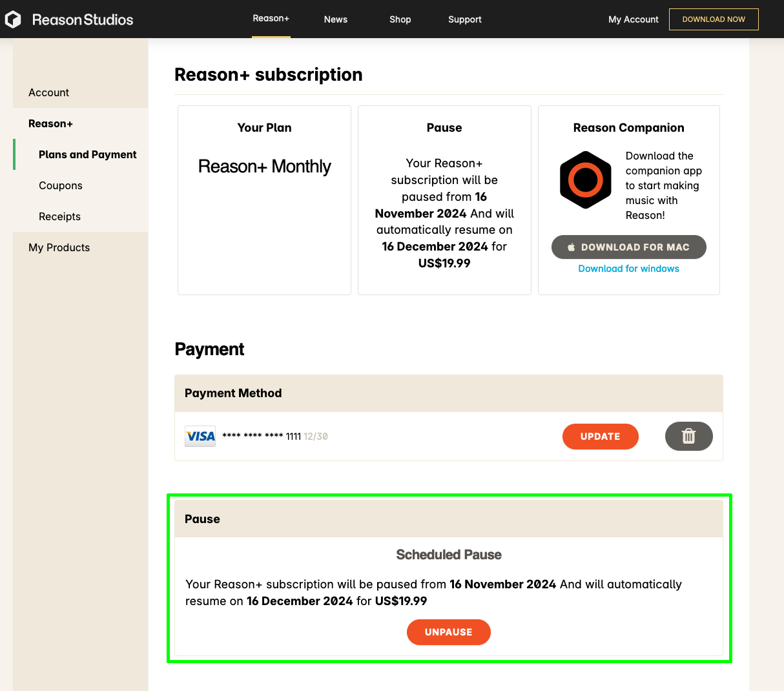The height and width of the screenshot is (691, 784).
Task: Click the 'Scheduled Pause' heading
Action: tap(449, 555)
